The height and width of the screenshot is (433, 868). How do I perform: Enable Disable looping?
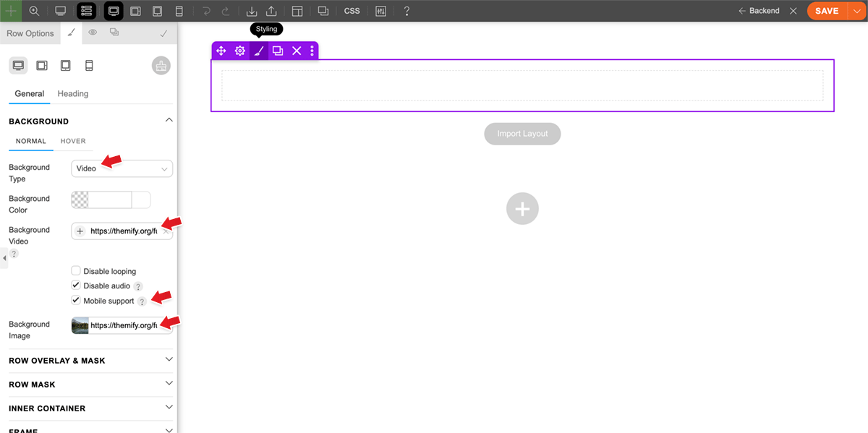75,270
